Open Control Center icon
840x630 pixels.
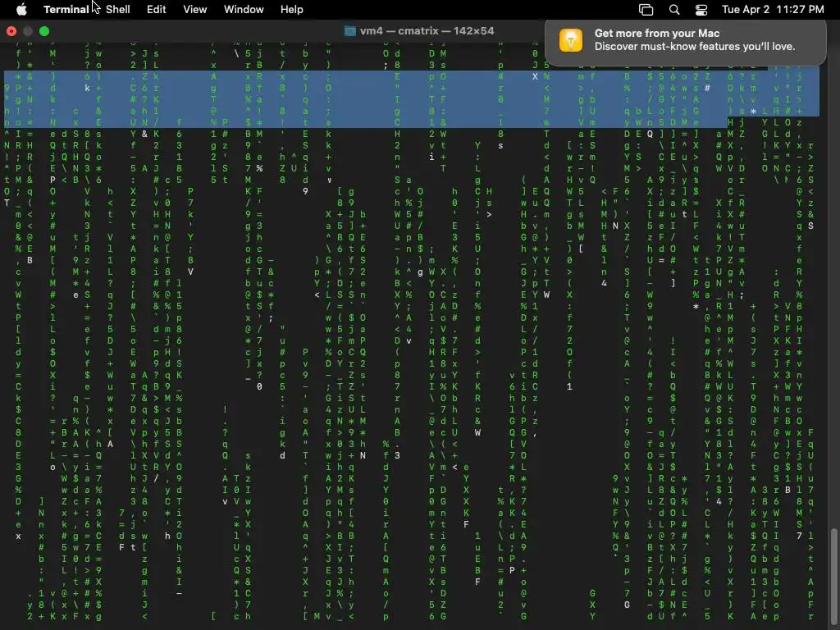pyautogui.click(x=701, y=10)
